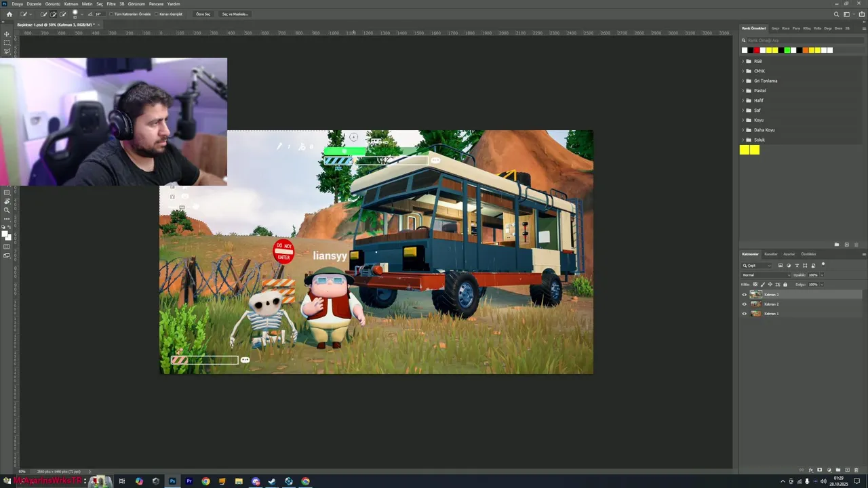868x488 pixels.
Task: Filter layers by pixel layers icon
Action: [781, 265]
